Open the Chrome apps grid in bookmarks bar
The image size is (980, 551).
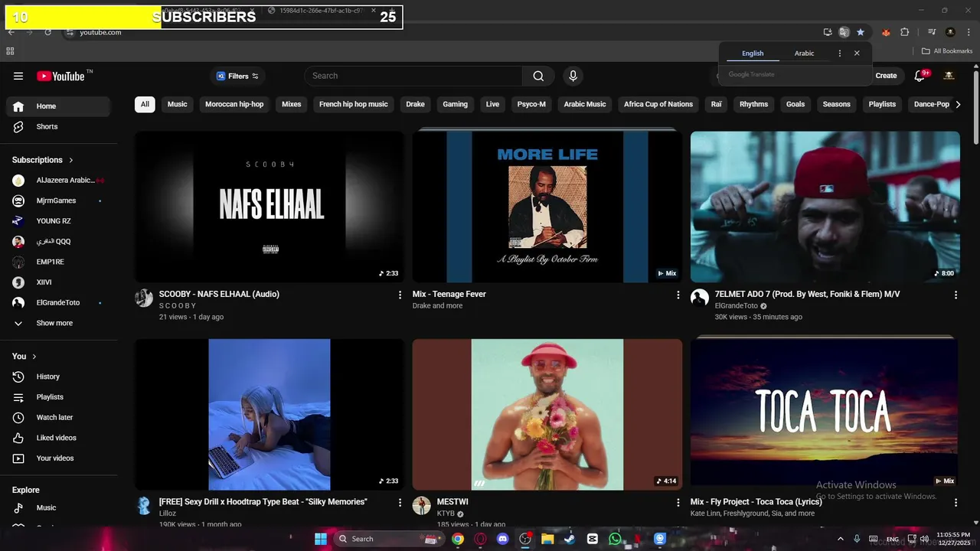coord(10,51)
